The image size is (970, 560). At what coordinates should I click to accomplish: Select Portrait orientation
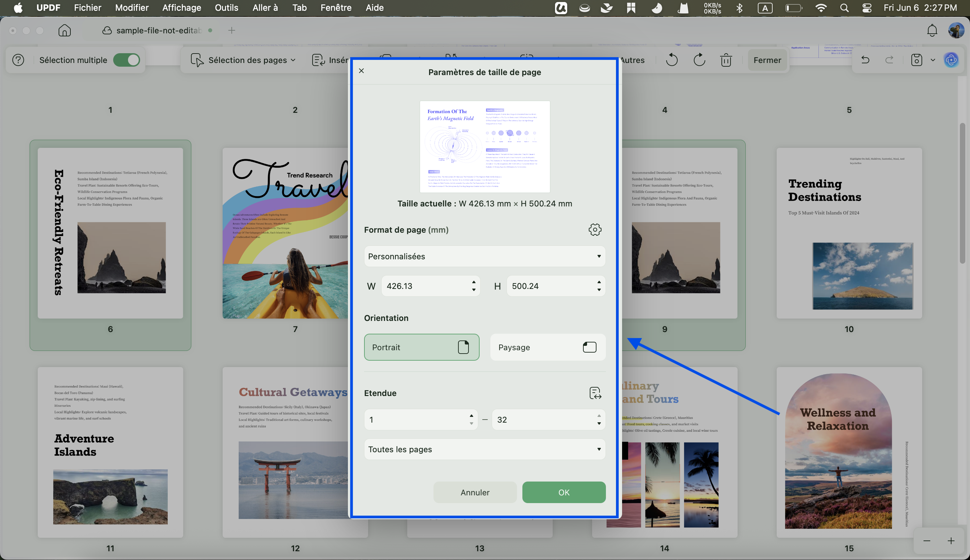[x=422, y=347]
